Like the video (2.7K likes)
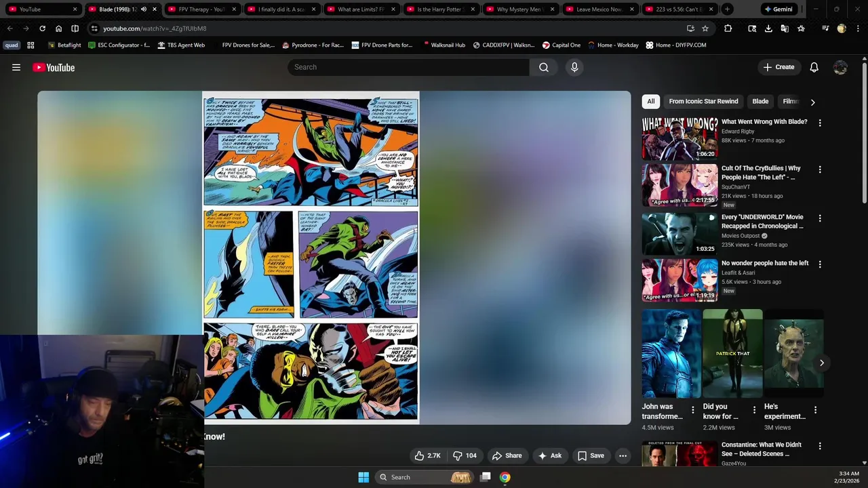 click(x=427, y=455)
